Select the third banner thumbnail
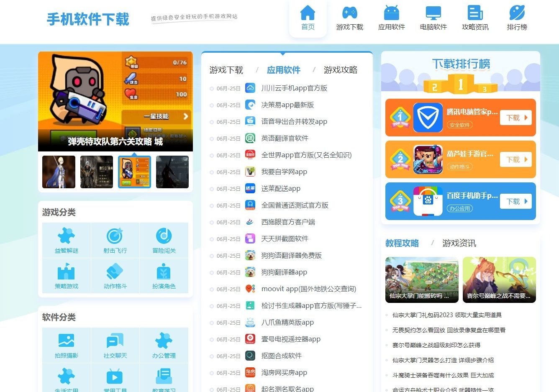The height and width of the screenshot is (392, 559). pyautogui.click(x=134, y=172)
